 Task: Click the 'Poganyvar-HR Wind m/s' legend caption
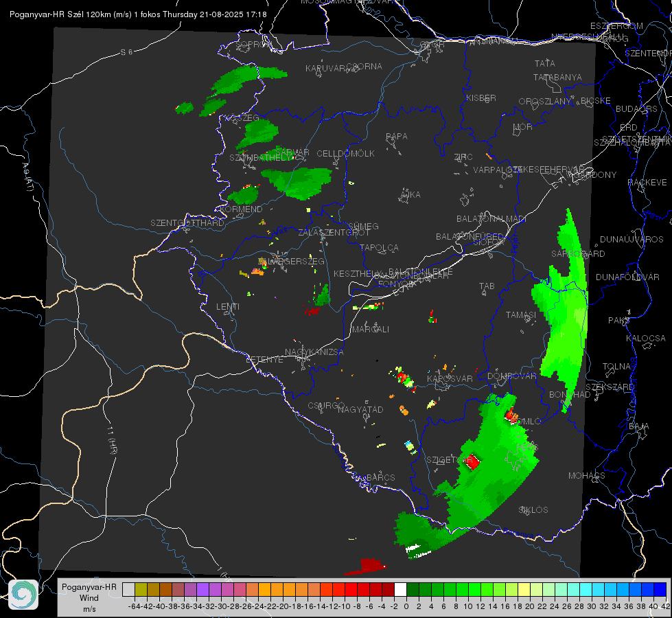pyautogui.click(x=89, y=597)
